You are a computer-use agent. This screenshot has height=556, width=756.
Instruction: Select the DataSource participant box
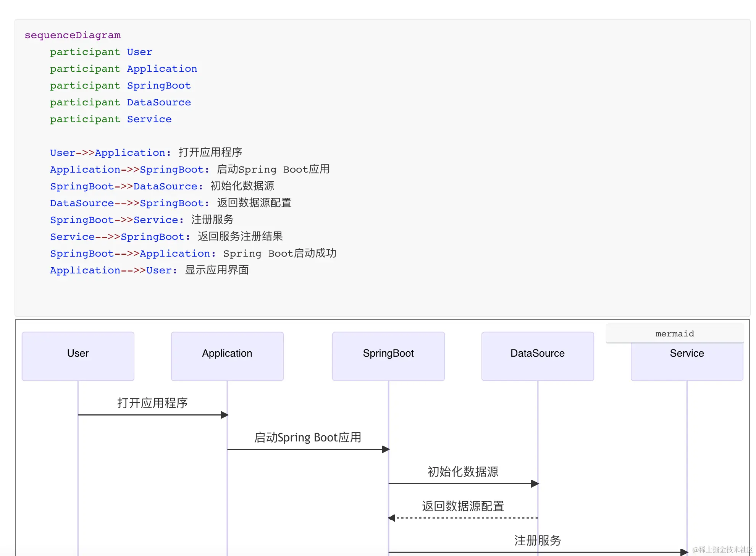538,356
